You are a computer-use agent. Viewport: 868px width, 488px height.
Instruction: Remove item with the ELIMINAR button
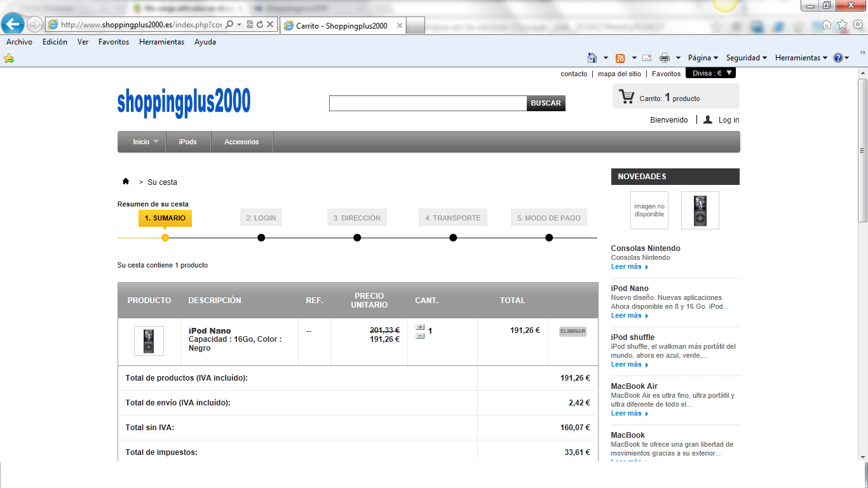(x=573, y=331)
